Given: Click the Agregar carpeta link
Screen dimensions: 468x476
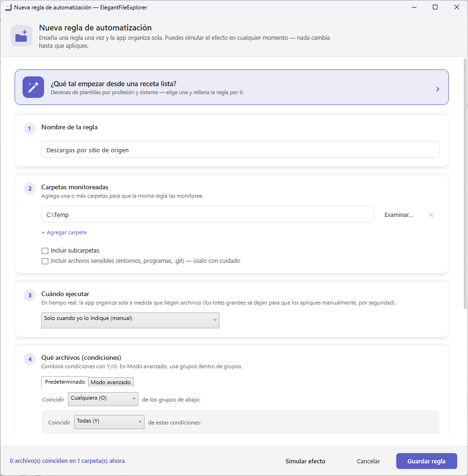Looking at the screenshot, I should tap(64, 232).
